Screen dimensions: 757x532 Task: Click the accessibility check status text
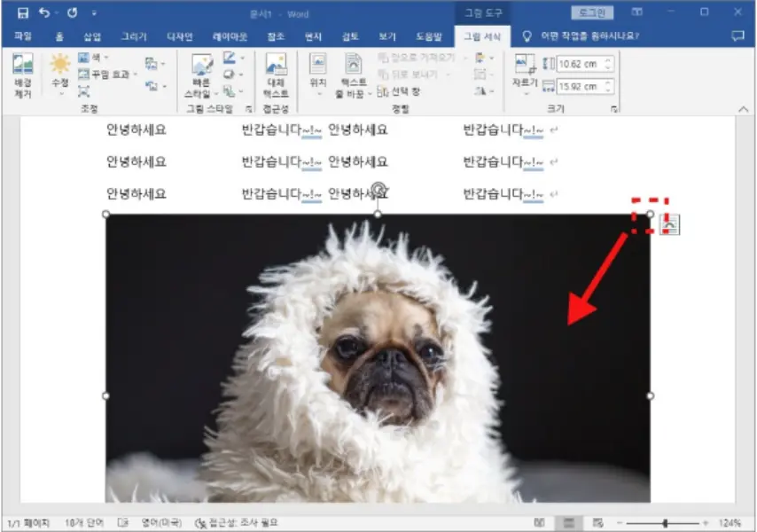241,523
